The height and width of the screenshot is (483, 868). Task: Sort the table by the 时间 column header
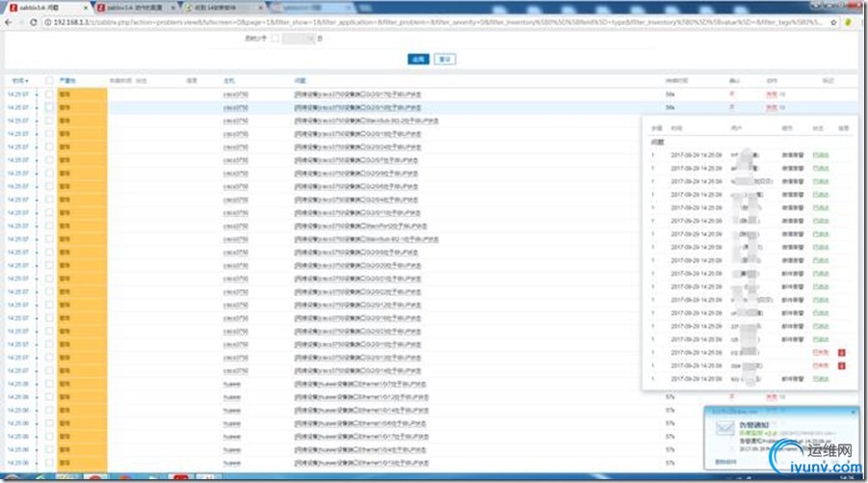pos(20,81)
